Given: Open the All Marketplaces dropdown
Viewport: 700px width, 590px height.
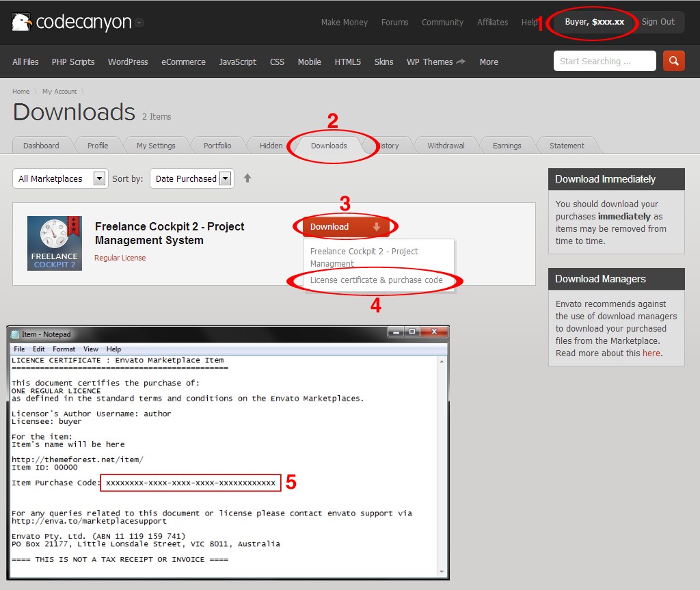Looking at the screenshot, I should click(60, 178).
